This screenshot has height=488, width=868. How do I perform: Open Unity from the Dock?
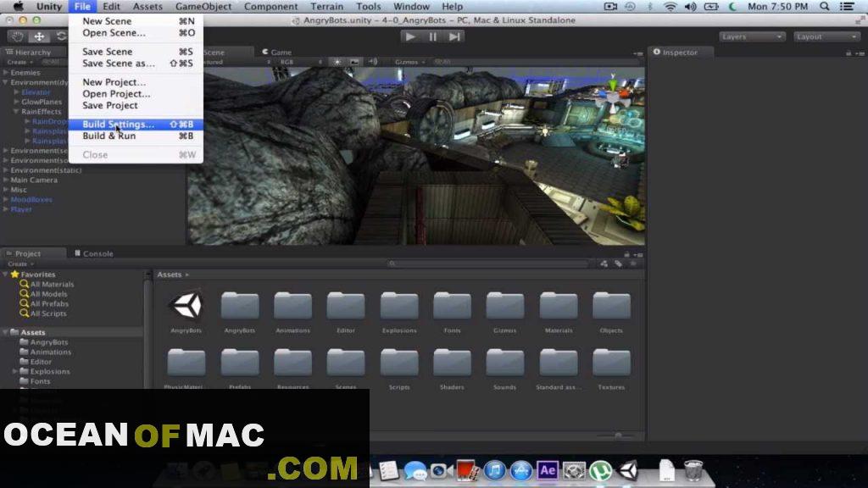coord(628,470)
